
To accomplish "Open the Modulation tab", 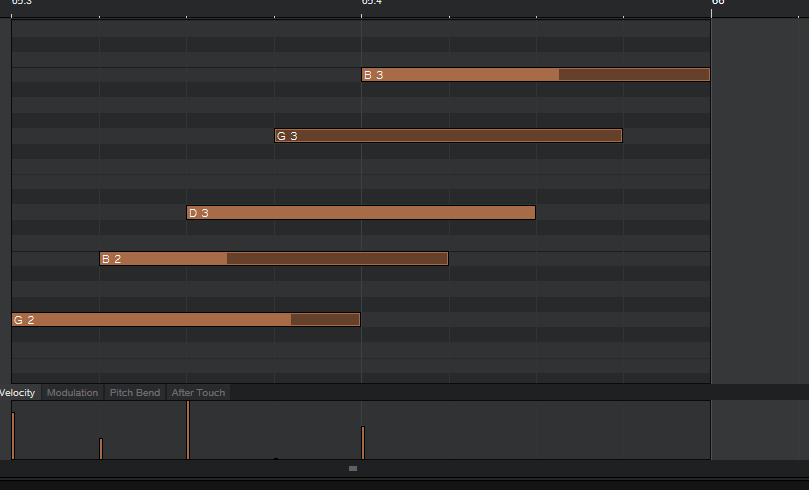I will (x=73, y=393).
